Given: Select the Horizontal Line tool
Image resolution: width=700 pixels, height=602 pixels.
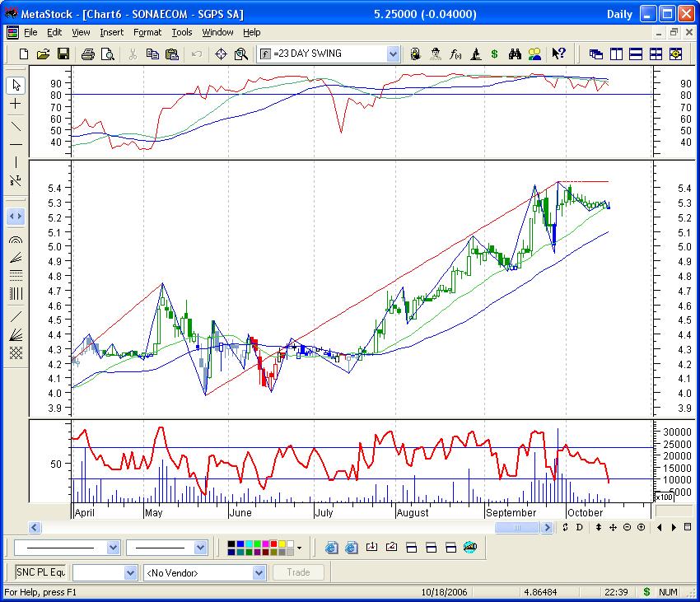Looking at the screenshot, I should click(15, 145).
